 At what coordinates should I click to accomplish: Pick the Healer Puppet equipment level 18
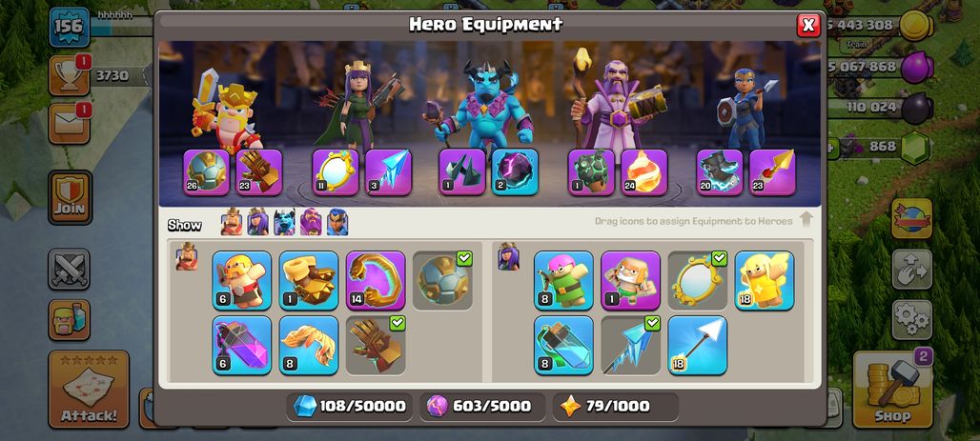(765, 280)
